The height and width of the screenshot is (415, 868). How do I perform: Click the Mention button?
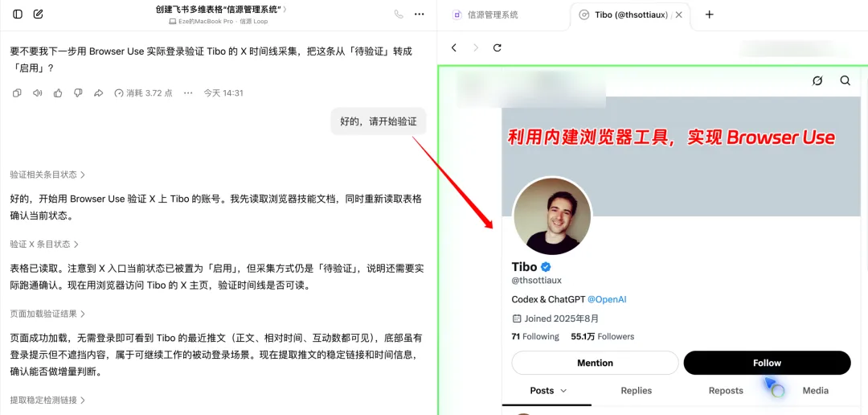[595, 363]
